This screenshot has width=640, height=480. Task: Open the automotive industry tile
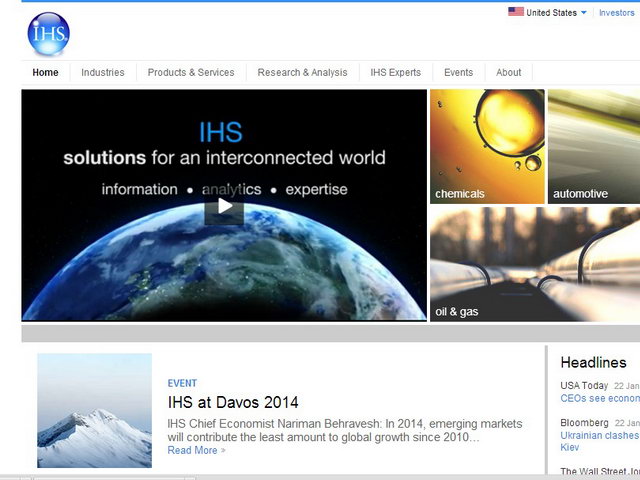click(594, 147)
